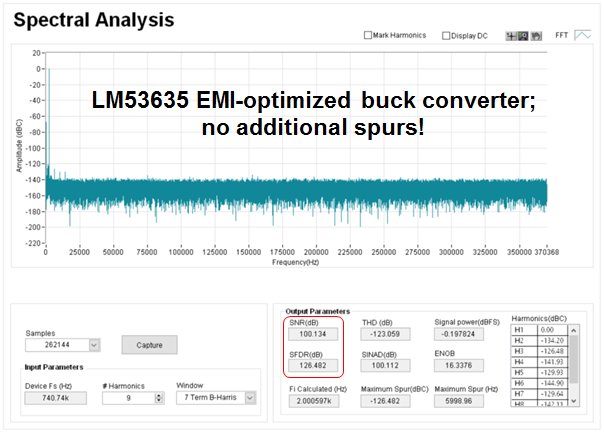Click the FFT plot type icon
Image resolution: width=604 pixels, height=433 pixels.
point(582,35)
